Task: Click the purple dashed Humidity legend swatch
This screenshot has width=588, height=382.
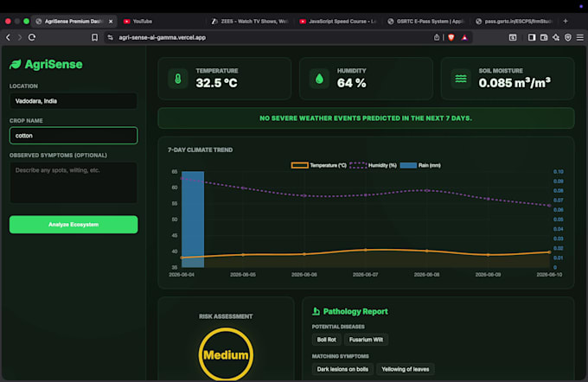Action: click(x=358, y=165)
